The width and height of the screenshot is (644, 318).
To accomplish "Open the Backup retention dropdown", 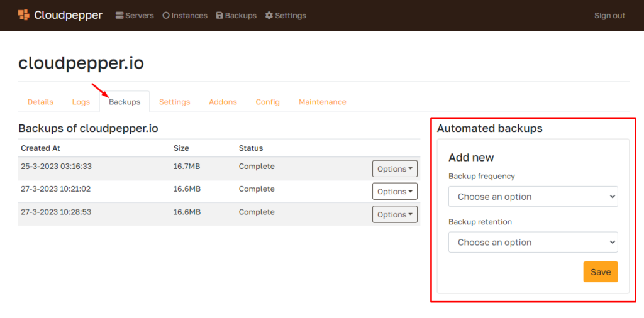I will tap(533, 243).
